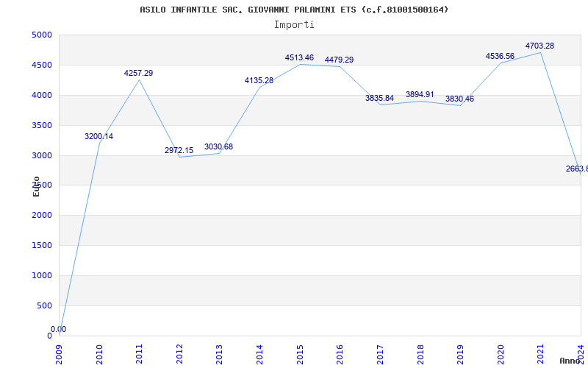
Task: Click the 2010 year label on x-axis
Action: coord(99,354)
